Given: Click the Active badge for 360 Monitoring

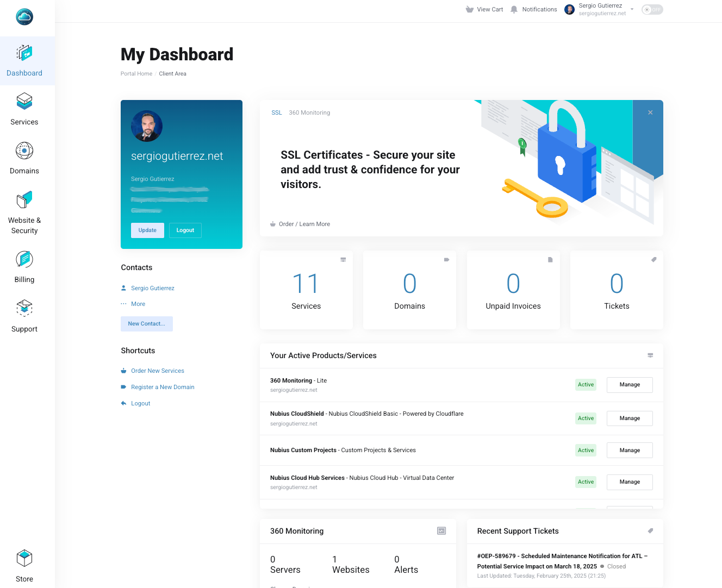Looking at the screenshot, I should pos(586,385).
